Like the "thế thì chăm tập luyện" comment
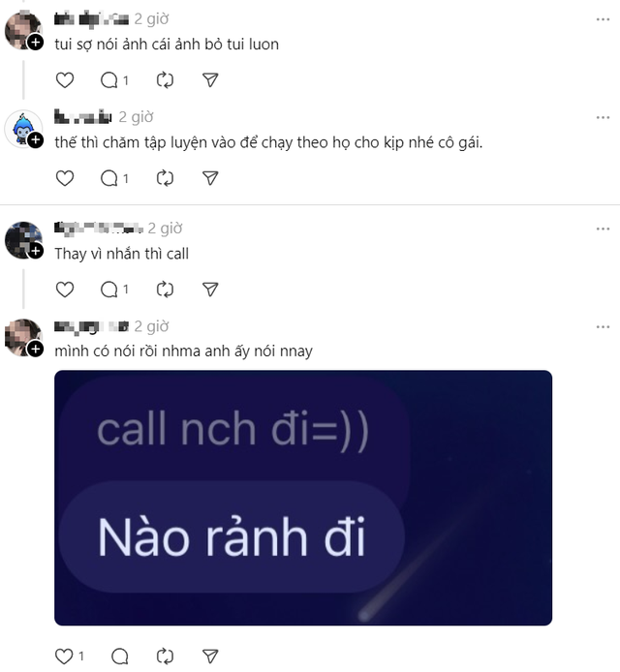This screenshot has width=620, height=672. [65, 178]
